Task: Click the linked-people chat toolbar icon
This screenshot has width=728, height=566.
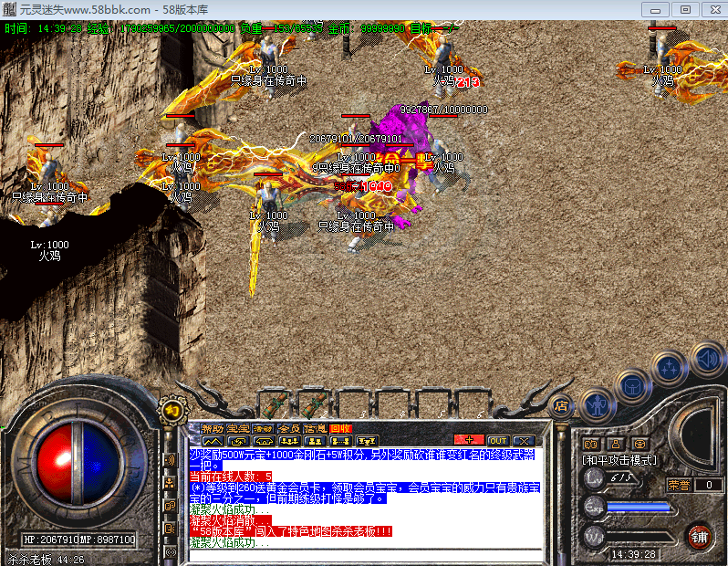Action: point(340,441)
